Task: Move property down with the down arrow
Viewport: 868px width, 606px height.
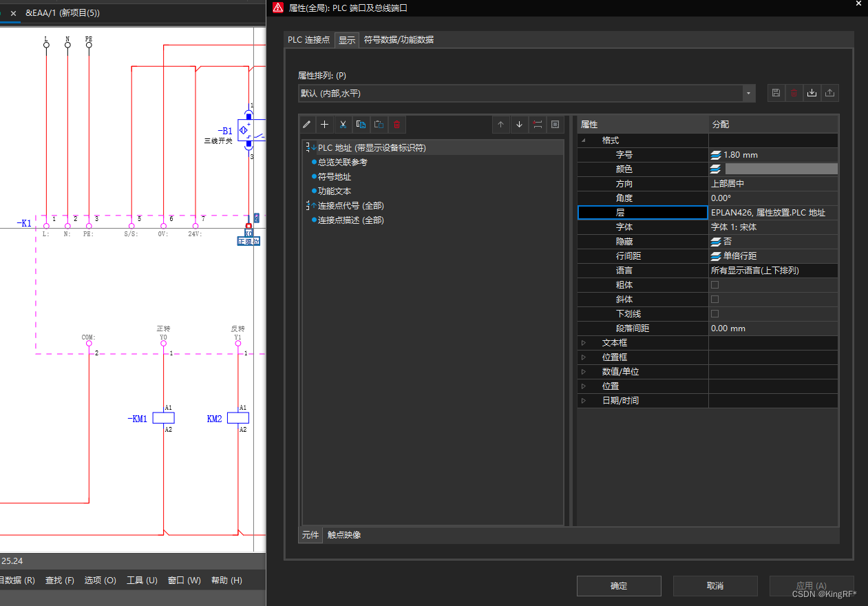Action: coord(519,125)
